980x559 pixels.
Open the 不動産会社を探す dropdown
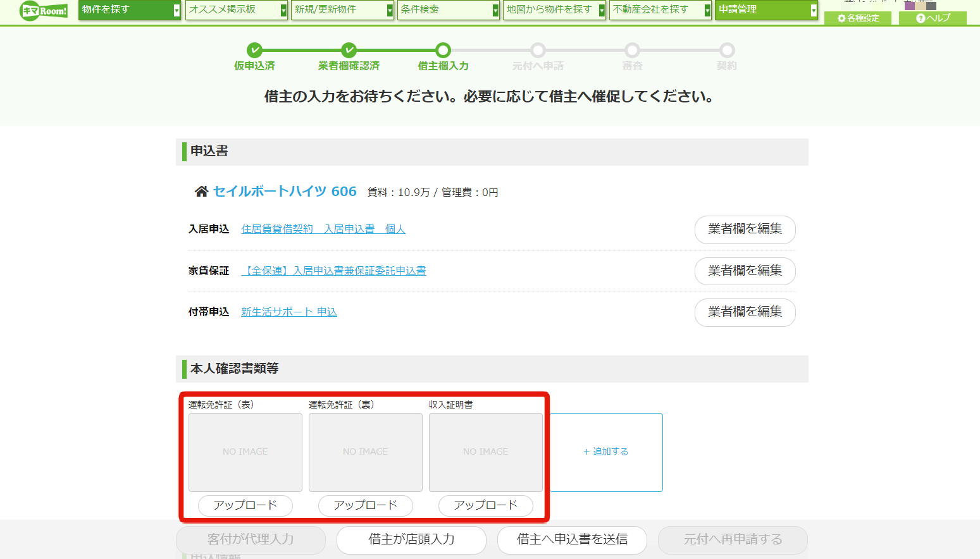click(661, 9)
